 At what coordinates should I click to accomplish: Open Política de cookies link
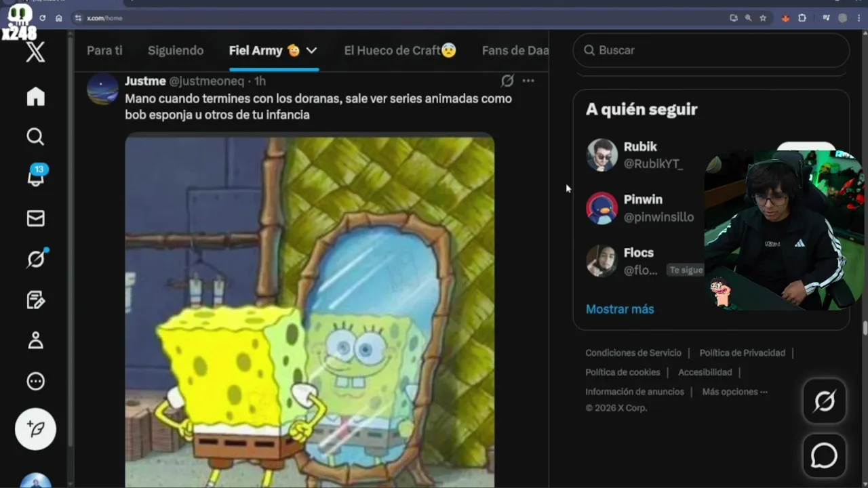pyautogui.click(x=623, y=372)
